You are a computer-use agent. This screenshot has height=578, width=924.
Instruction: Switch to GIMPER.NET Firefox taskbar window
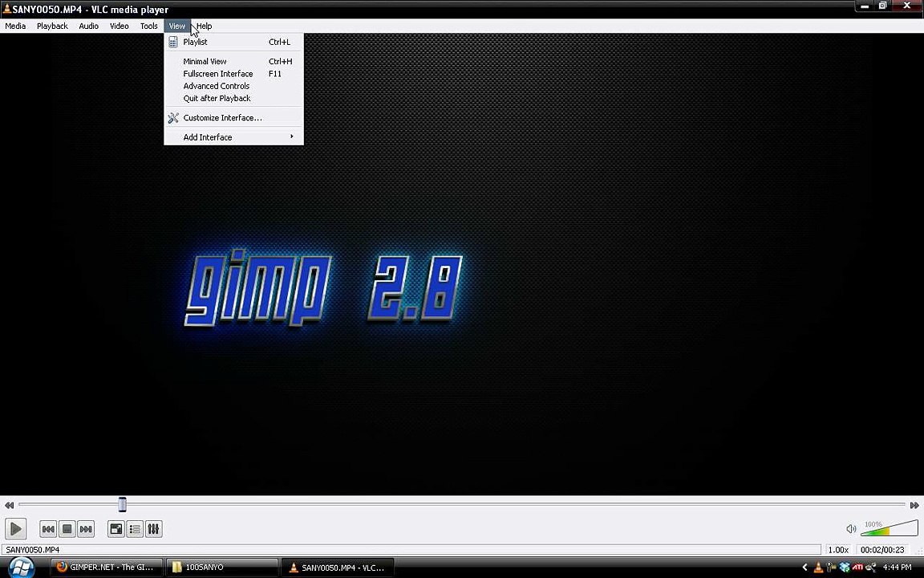106,568
